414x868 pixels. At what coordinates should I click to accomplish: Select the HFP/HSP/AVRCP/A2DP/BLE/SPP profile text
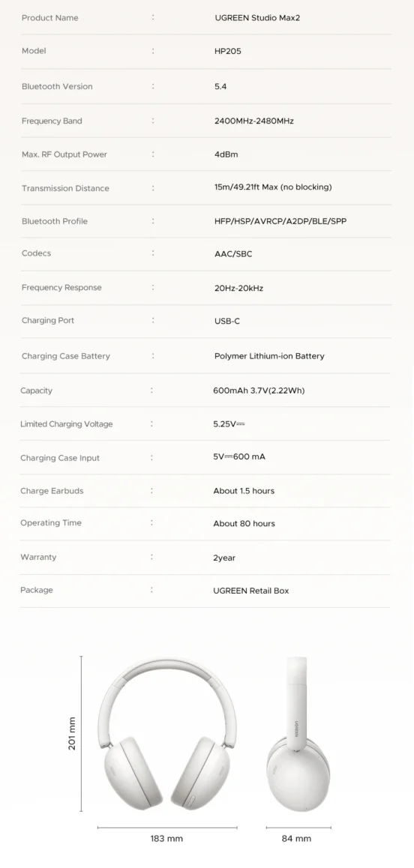point(280,221)
